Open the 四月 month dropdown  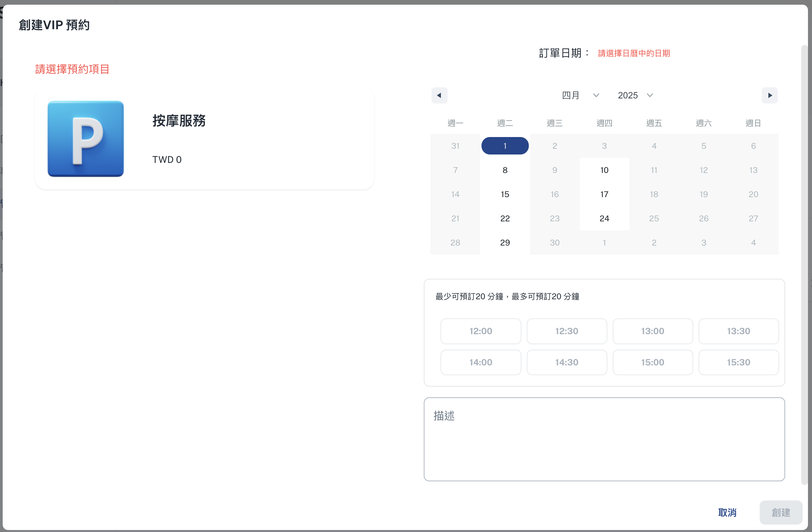click(580, 95)
